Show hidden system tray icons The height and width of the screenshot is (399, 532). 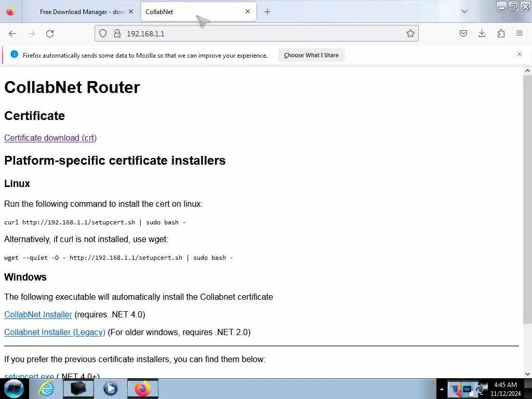pos(442,389)
